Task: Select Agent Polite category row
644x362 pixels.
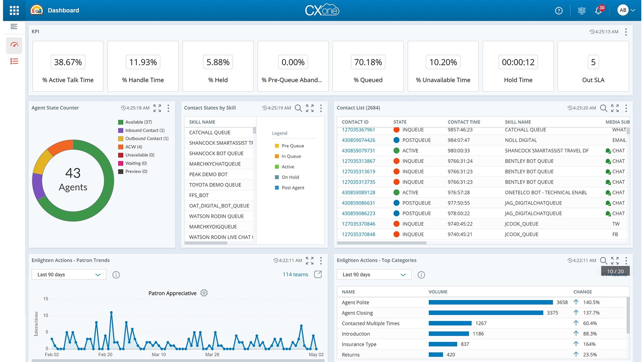Action: (x=482, y=302)
